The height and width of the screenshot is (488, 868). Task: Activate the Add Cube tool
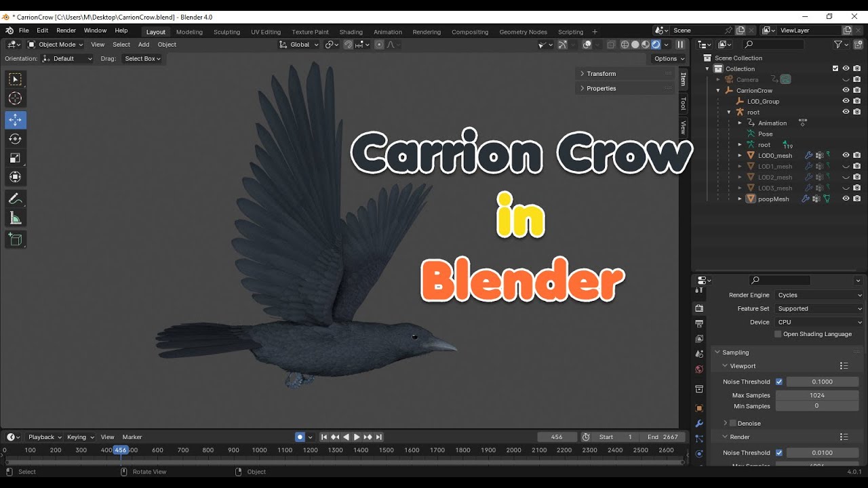pyautogui.click(x=15, y=239)
